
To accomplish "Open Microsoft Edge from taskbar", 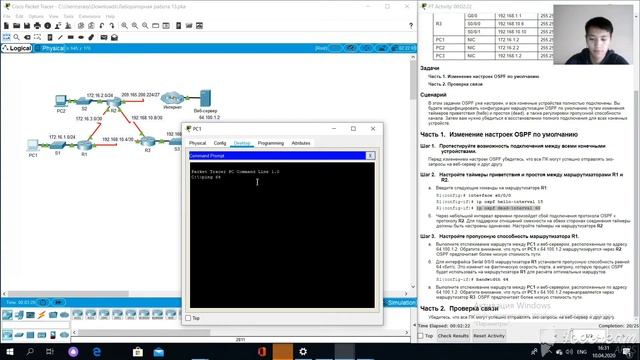I will point(97,351).
